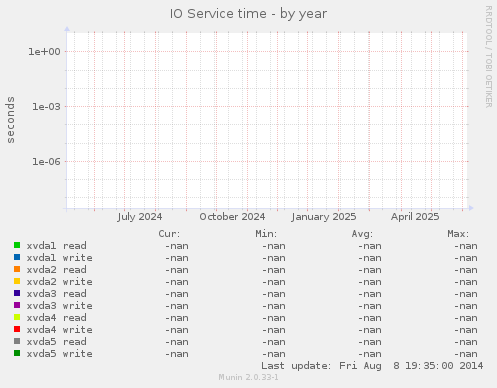
Task: Select the 'xvda4 write' legend label
Action: 59,330
